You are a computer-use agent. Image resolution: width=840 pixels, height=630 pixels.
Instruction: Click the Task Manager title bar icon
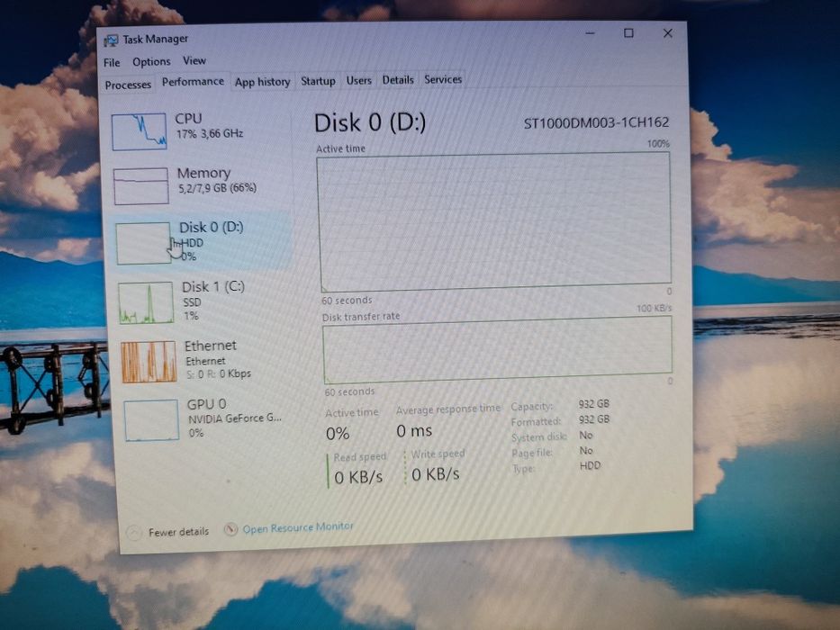(111, 40)
